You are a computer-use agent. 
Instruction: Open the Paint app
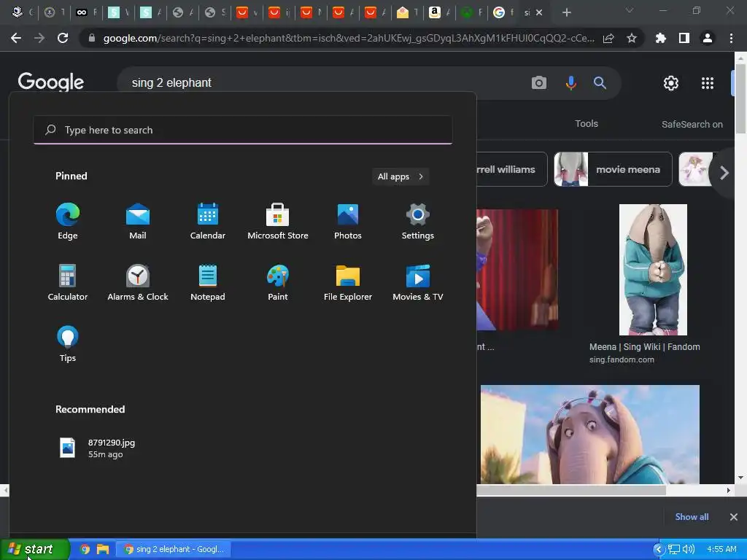(x=278, y=282)
